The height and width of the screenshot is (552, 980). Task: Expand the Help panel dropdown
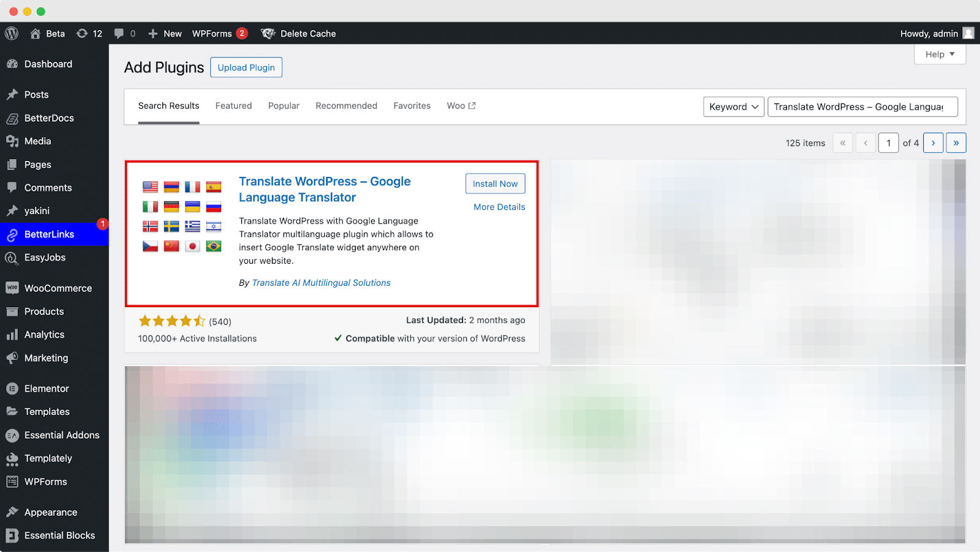[x=940, y=54]
